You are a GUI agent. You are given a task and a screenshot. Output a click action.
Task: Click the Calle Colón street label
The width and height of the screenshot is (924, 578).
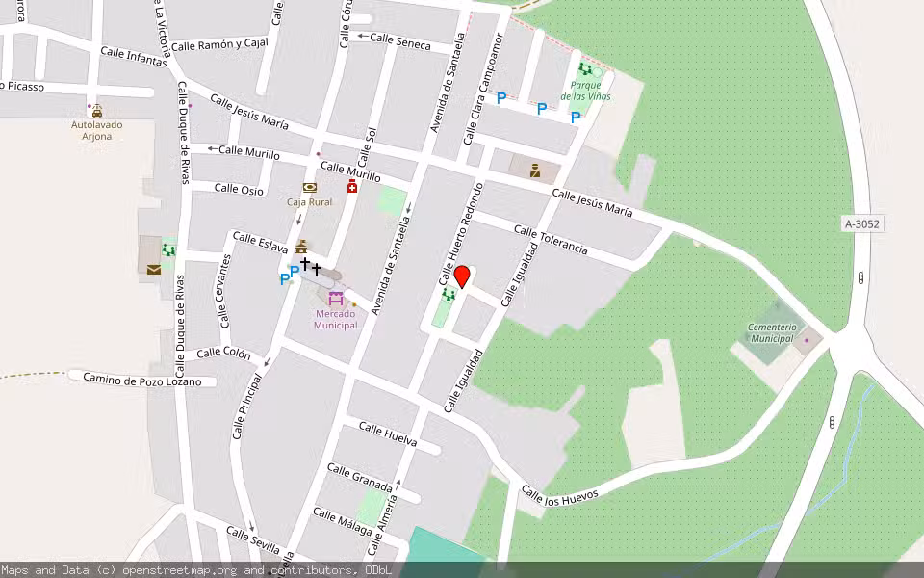pos(223,353)
